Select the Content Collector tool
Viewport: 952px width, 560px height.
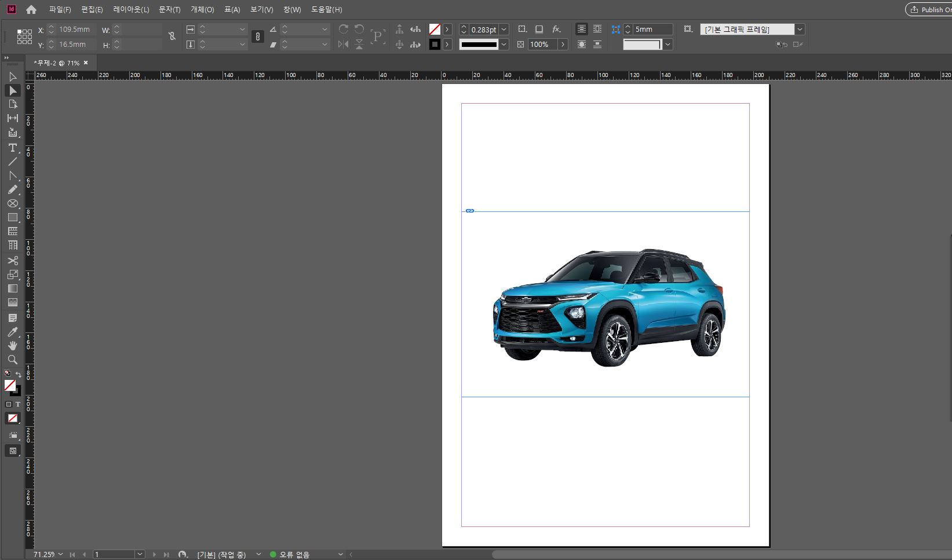(x=13, y=133)
